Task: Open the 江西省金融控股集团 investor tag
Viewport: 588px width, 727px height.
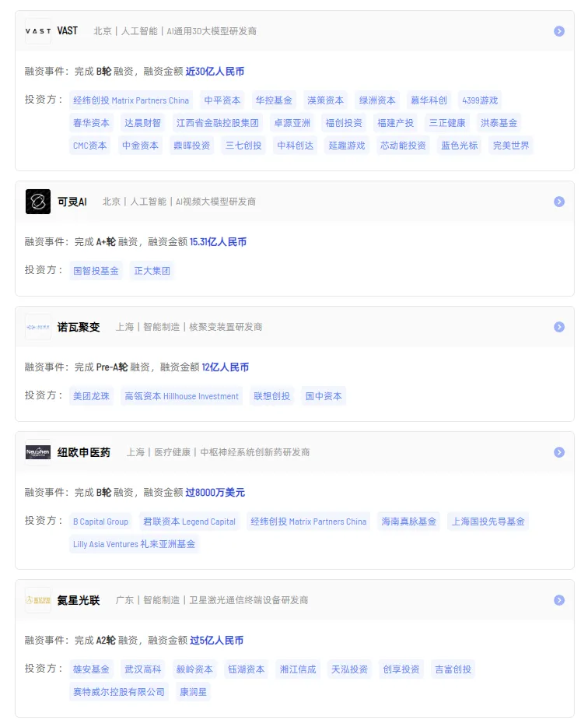Action: pyautogui.click(x=217, y=123)
